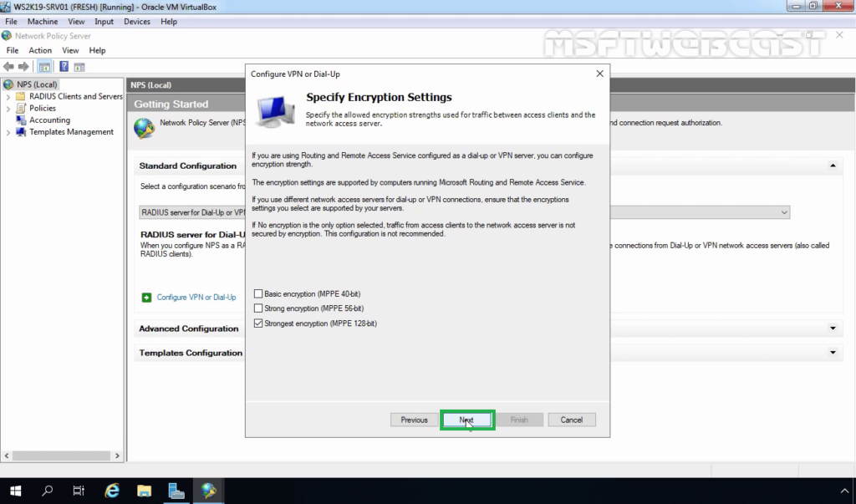Uncheck Strongest encryption (MPPE 128-bit)

(258, 323)
